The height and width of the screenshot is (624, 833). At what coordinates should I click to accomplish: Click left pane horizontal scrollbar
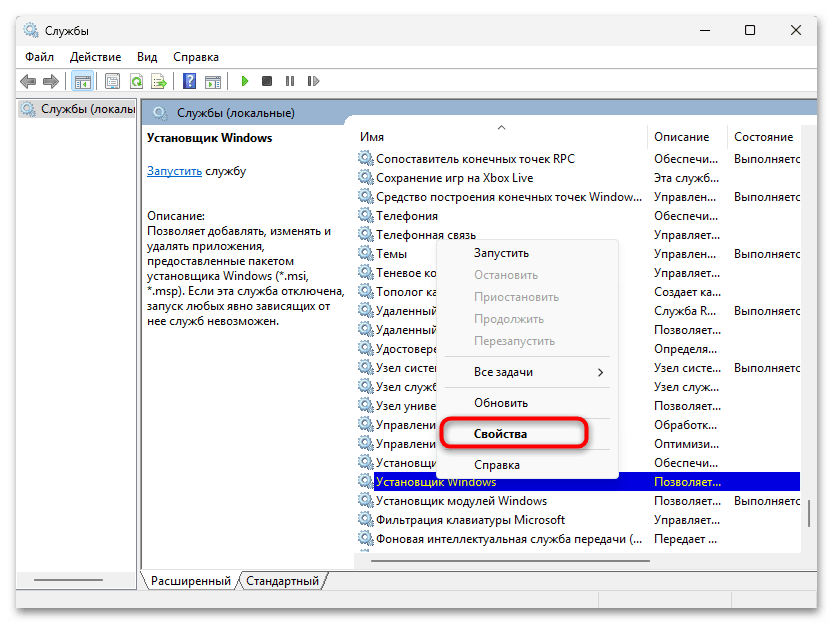(x=69, y=580)
